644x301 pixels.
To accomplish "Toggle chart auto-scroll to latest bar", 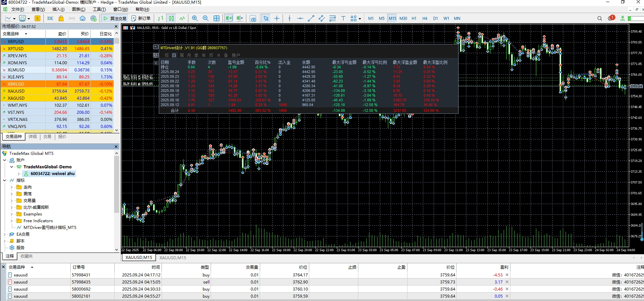I will click(x=229, y=19).
